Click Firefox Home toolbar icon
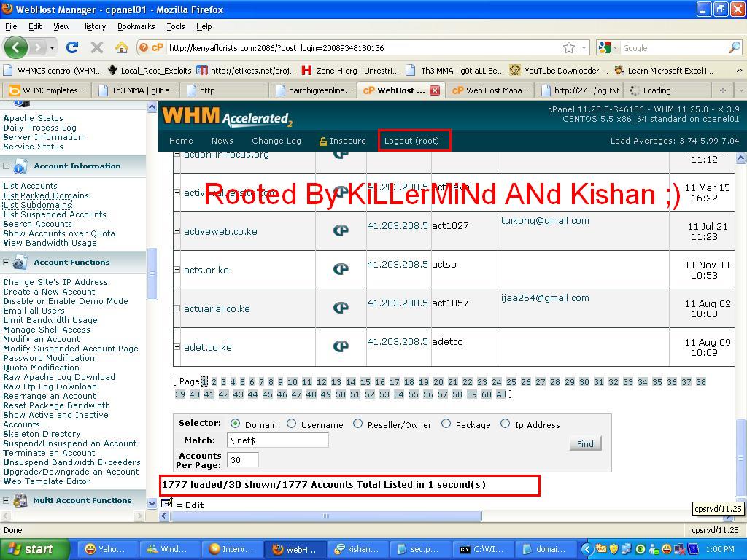This screenshot has width=747, height=560. coord(122,47)
